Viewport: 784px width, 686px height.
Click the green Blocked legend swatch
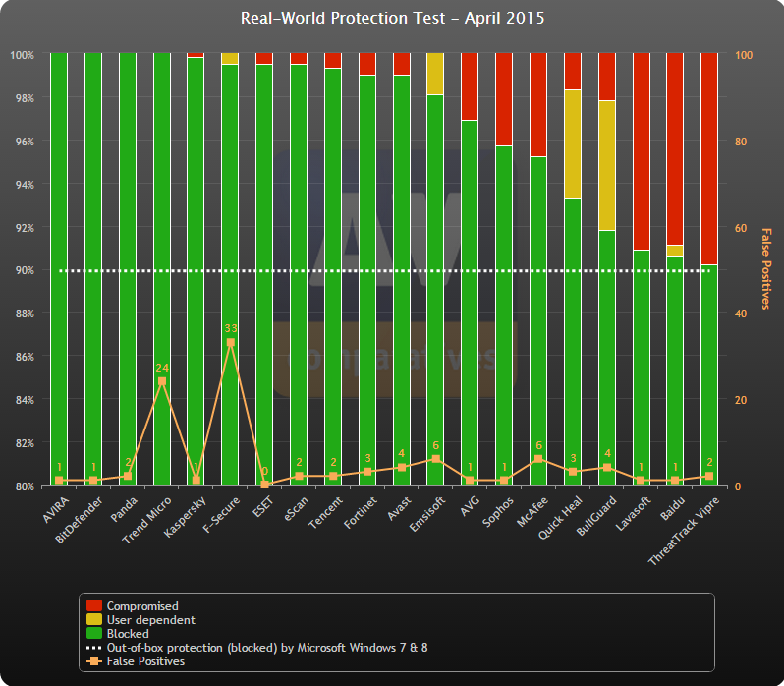coord(94,633)
